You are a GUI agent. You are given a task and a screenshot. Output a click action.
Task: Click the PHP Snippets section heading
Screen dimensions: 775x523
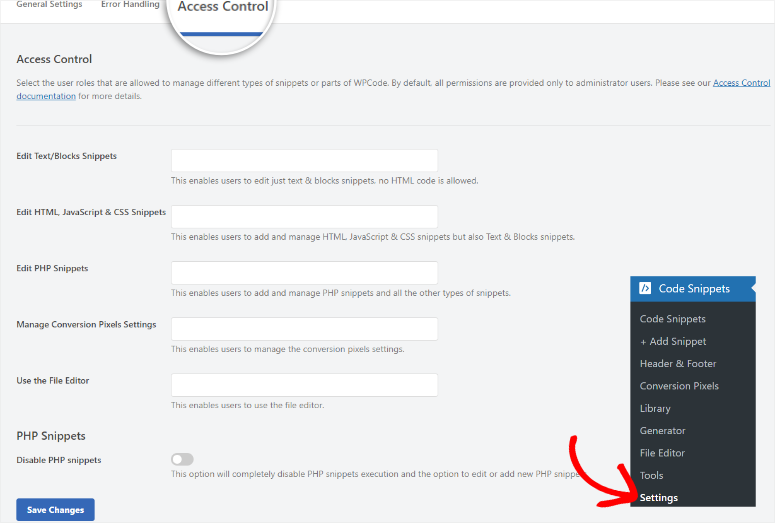pyautogui.click(x=51, y=436)
